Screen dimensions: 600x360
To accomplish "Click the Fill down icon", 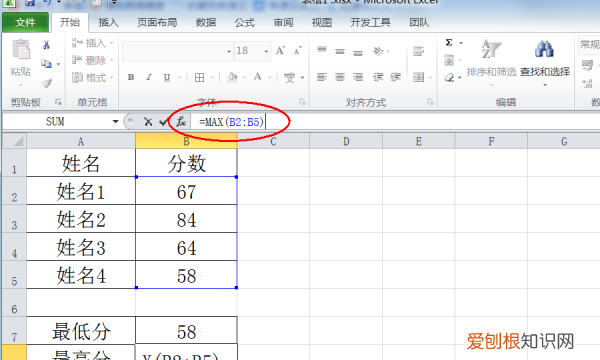I will (x=449, y=60).
